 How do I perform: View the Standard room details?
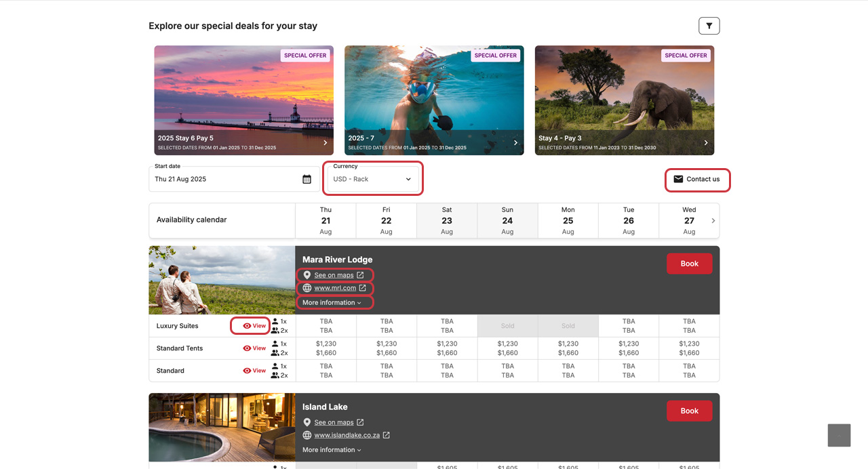(254, 371)
